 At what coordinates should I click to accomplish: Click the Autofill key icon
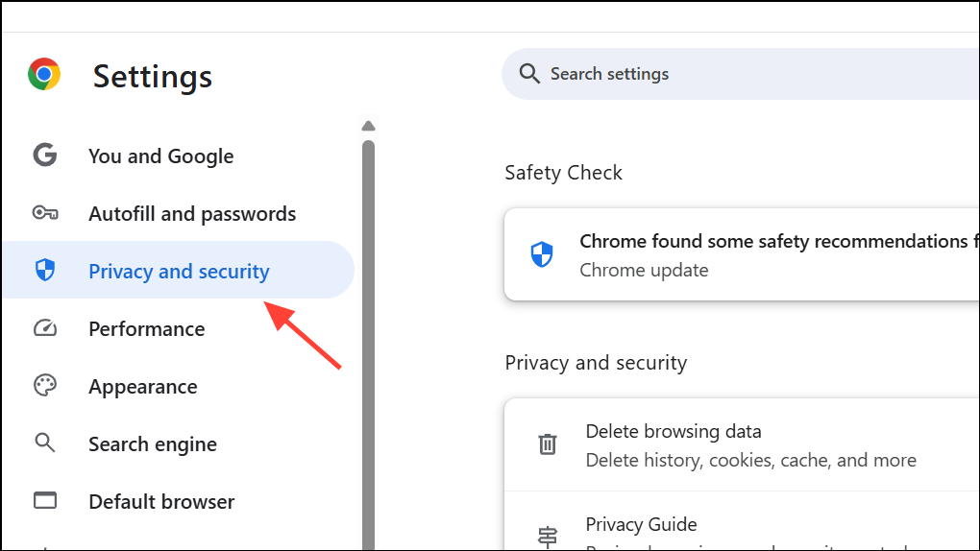tap(45, 213)
